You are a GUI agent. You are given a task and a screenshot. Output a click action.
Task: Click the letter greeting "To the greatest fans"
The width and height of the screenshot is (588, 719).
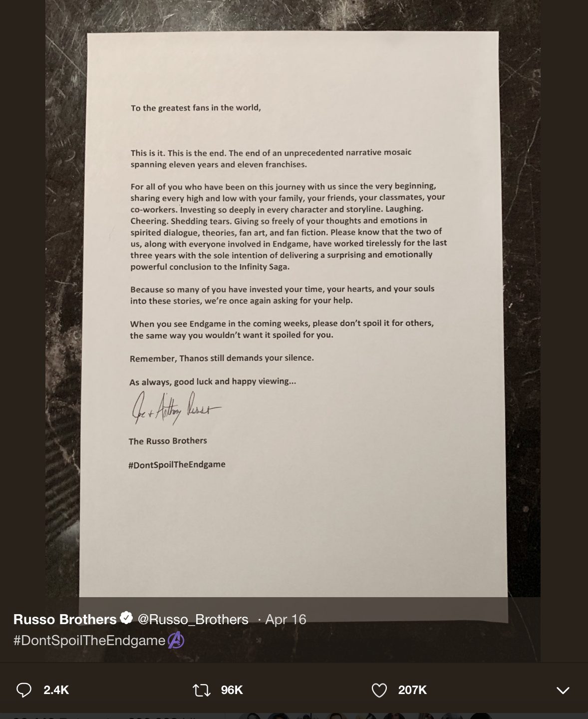click(x=196, y=107)
